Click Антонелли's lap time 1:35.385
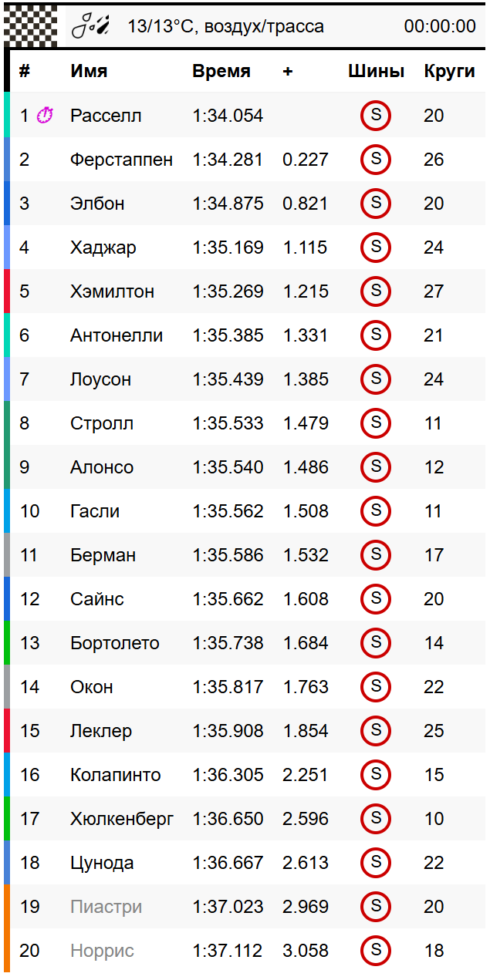The width and height of the screenshot is (490, 980). (228, 335)
